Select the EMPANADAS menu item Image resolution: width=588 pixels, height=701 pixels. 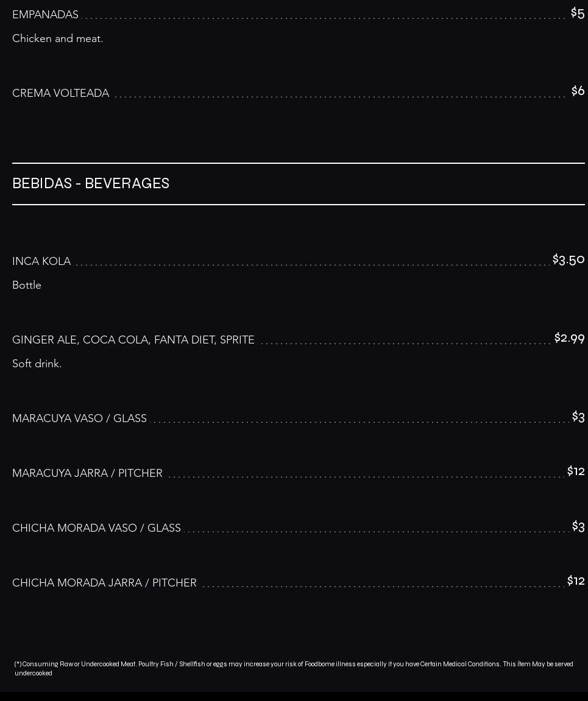pos(45,14)
